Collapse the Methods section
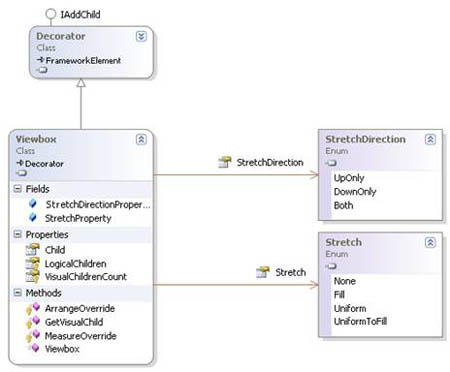 tap(18, 293)
